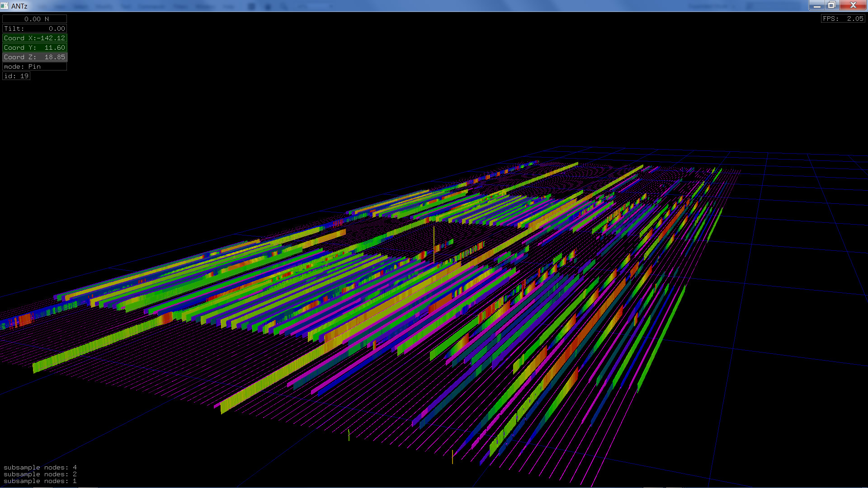Click the Tilt value field
Screen dimensions: 868x488
point(35,28)
